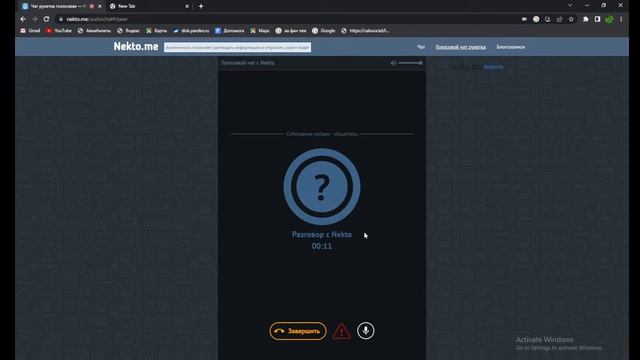Open the Яндекс bookmark
This screenshot has width=640, height=360.
click(x=128, y=31)
